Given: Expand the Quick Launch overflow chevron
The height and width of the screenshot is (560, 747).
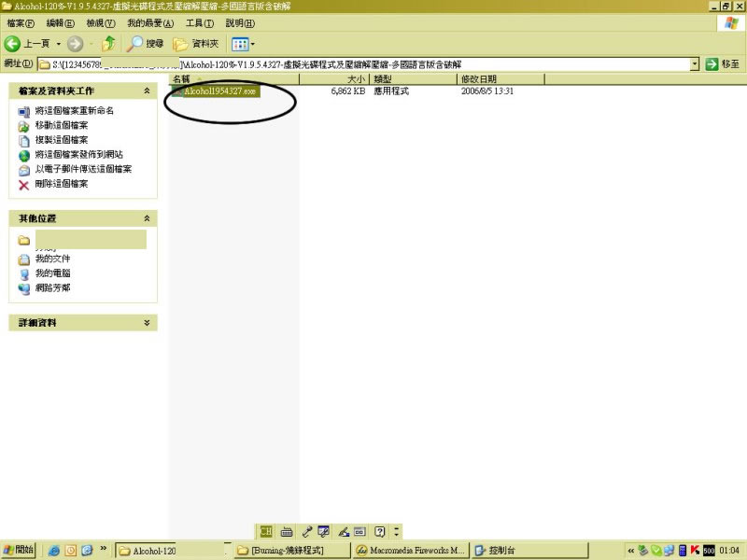Looking at the screenshot, I should pyautogui.click(x=103, y=549).
